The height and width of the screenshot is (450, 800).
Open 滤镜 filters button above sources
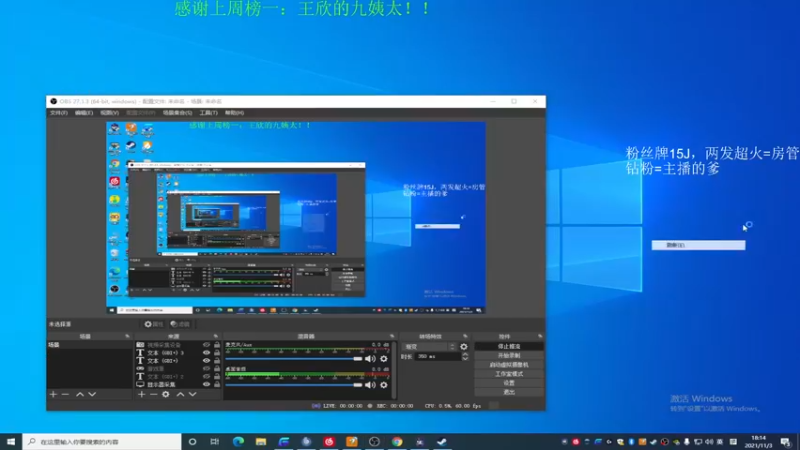[x=180, y=324]
